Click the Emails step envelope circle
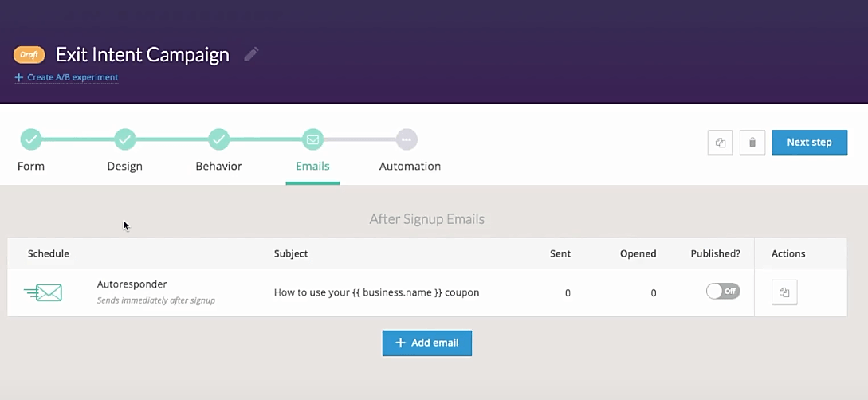This screenshot has width=868, height=400. coord(312,139)
